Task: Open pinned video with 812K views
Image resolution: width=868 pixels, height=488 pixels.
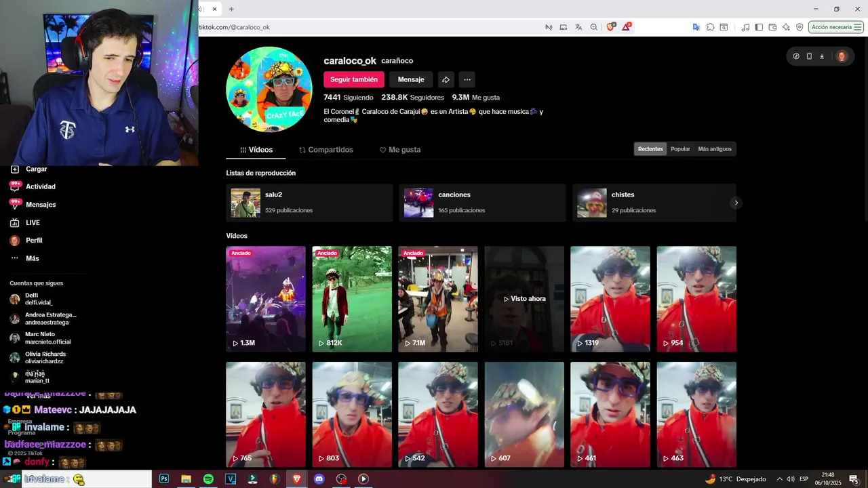Action: 352,299
